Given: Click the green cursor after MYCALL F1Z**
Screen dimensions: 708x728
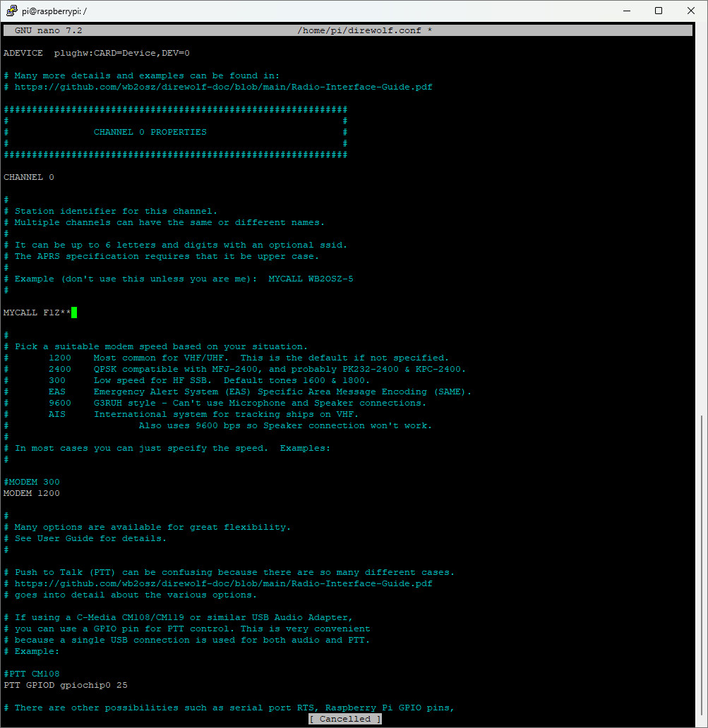Looking at the screenshot, I should 74,313.
